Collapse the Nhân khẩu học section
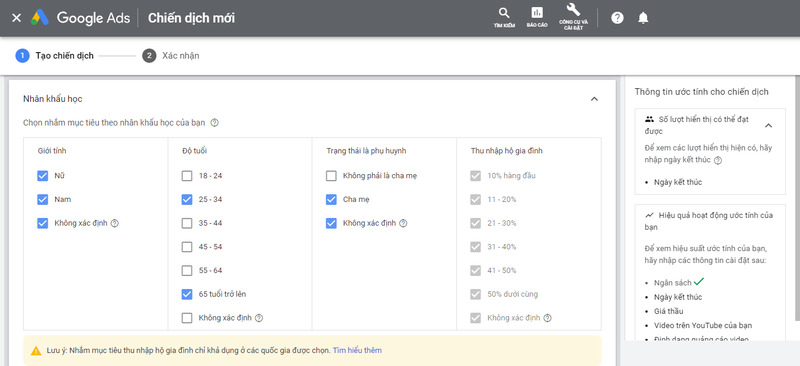 tap(594, 99)
